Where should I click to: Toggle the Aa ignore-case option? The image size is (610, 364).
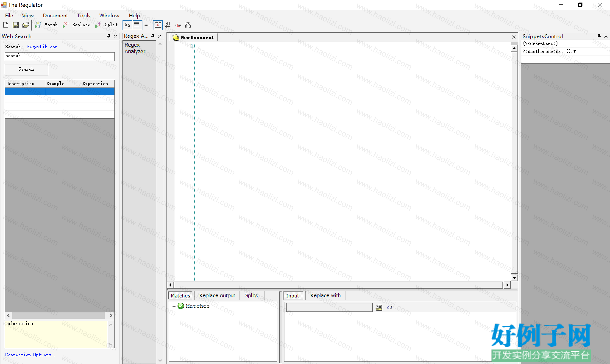point(127,25)
